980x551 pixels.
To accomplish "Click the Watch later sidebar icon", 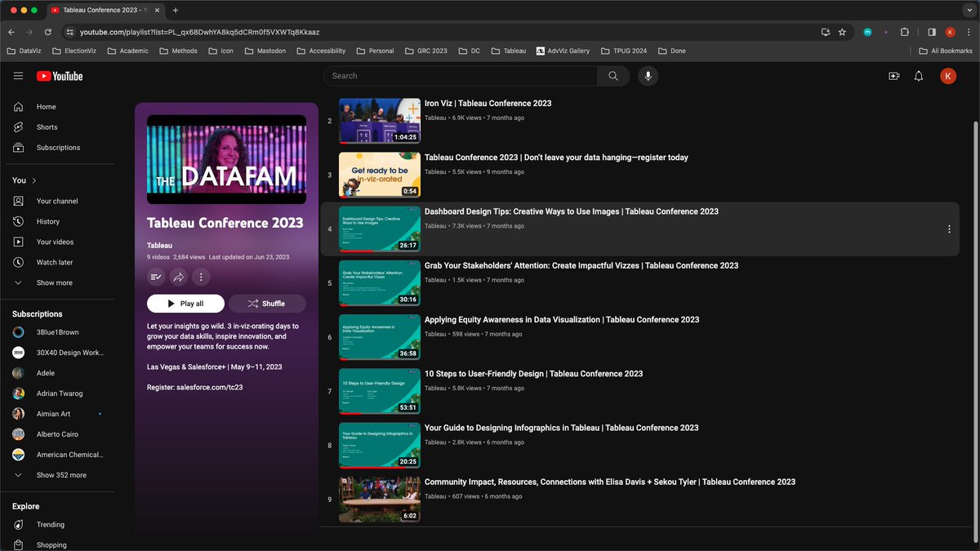I will click(x=18, y=262).
